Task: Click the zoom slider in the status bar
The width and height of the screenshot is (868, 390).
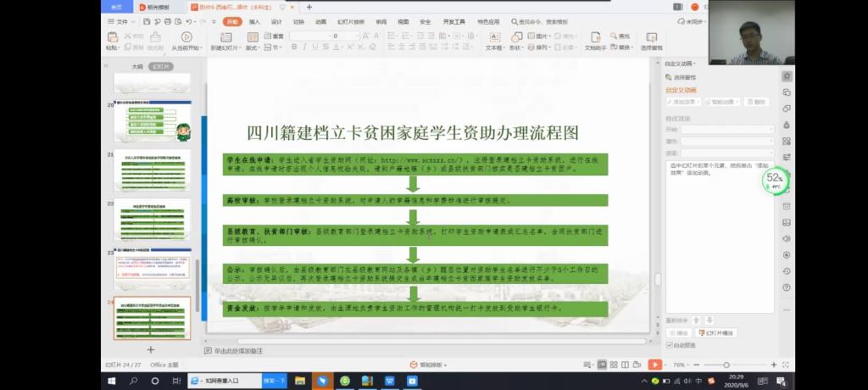Action: 726,365
